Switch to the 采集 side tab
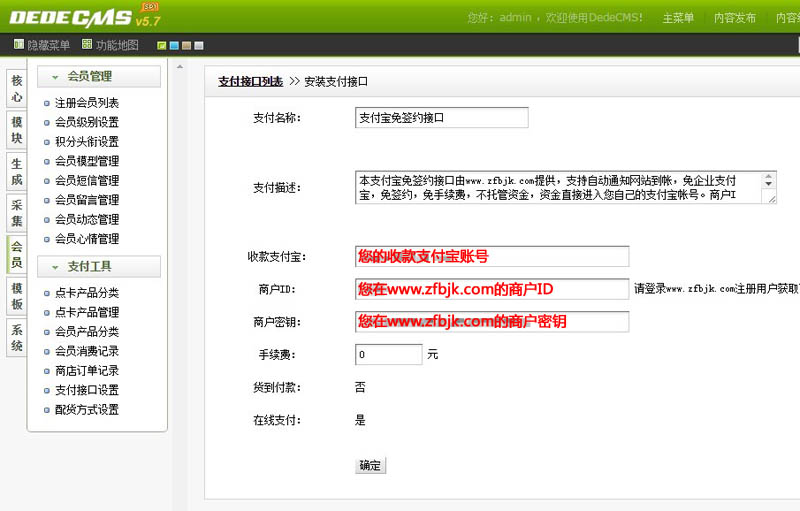This screenshot has height=511, width=800. pos(16,213)
